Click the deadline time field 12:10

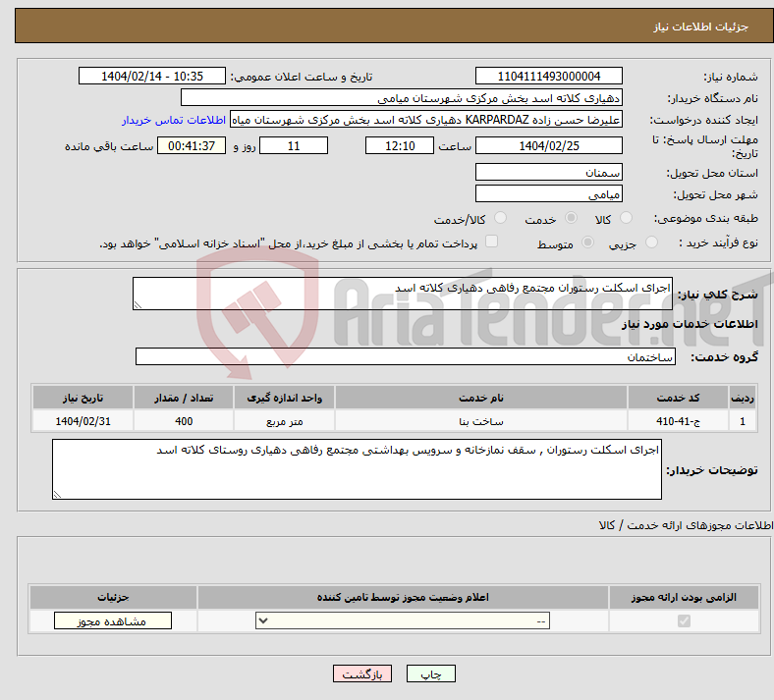pos(400,145)
